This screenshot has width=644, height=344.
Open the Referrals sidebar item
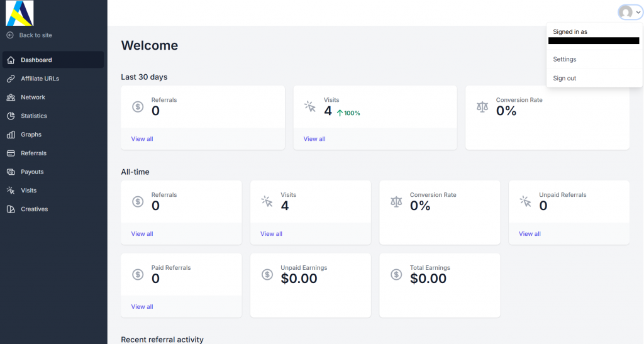[33, 153]
